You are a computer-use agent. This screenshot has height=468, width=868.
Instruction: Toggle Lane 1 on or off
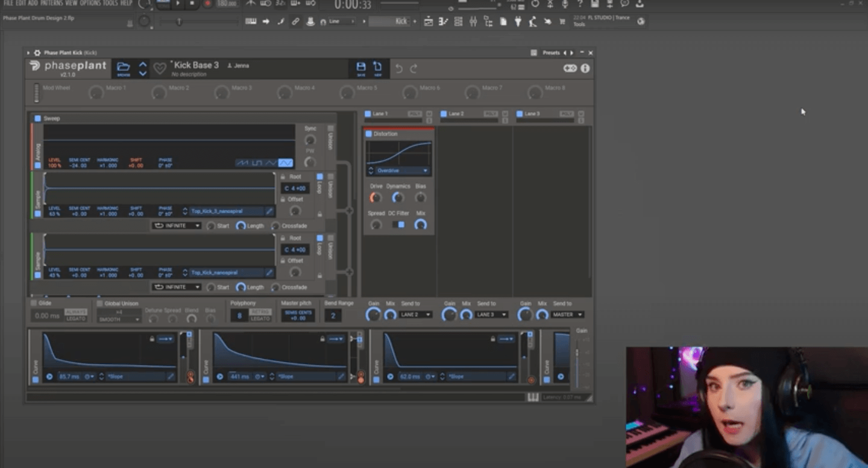coord(368,114)
